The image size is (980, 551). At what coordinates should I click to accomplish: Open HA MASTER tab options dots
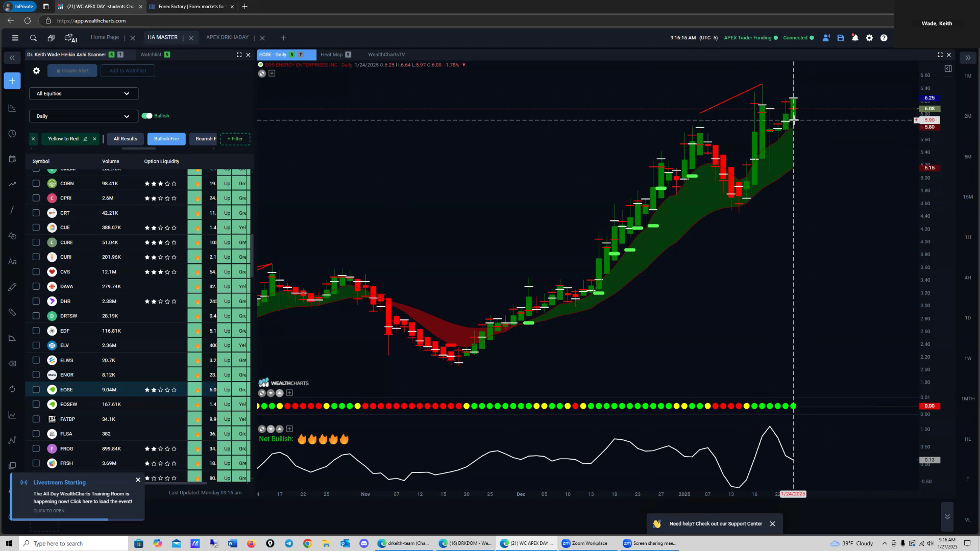[x=183, y=38]
